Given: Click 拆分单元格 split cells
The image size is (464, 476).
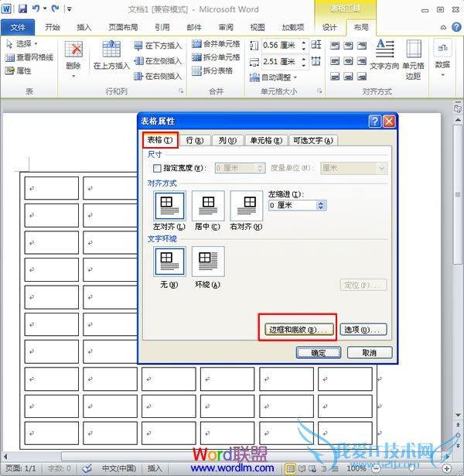Looking at the screenshot, I should (216, 57).
